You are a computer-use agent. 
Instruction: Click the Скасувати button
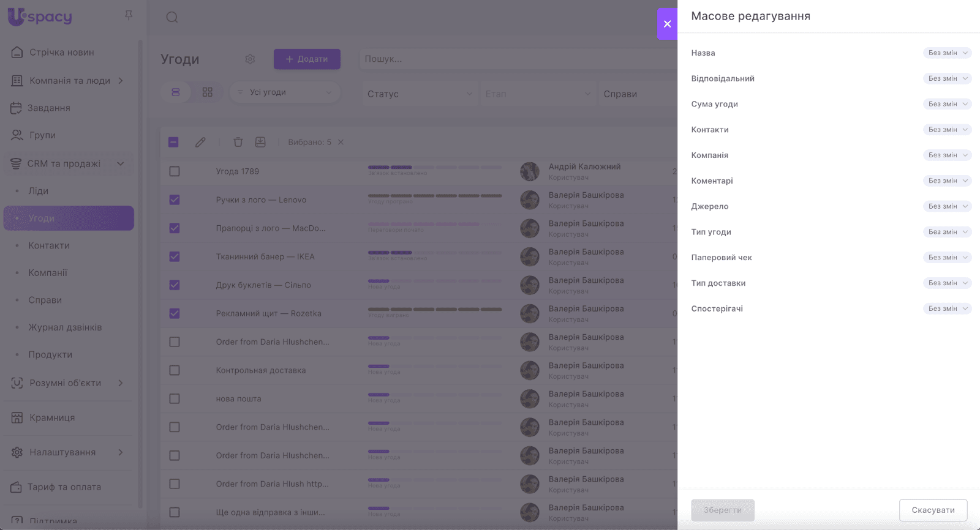tap(933, 510)
